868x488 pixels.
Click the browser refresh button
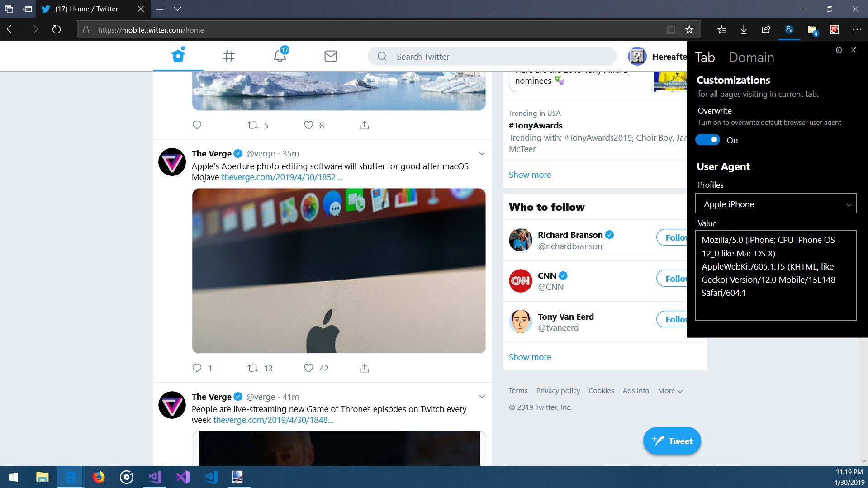point(57,30)
